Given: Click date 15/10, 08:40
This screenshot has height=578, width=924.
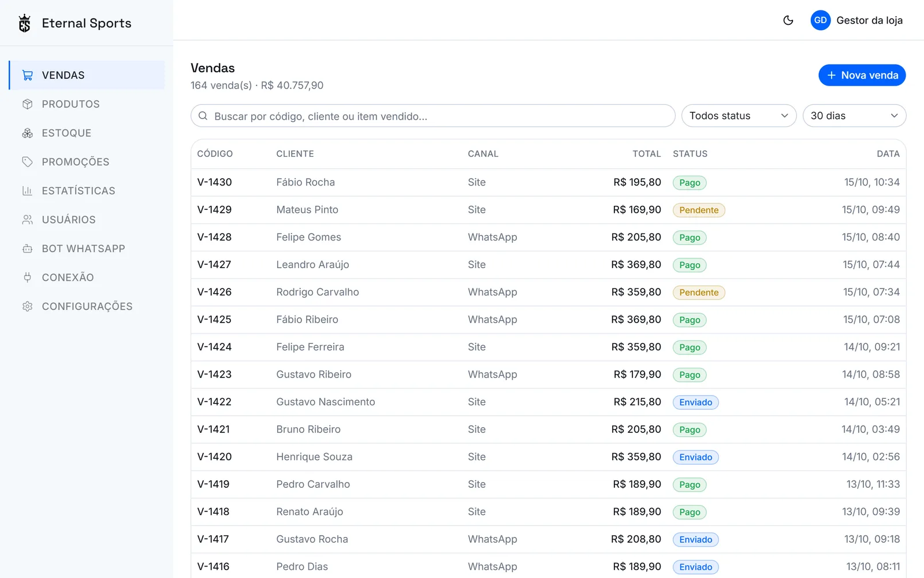Looking at the screenshot, I should [871, 237].
